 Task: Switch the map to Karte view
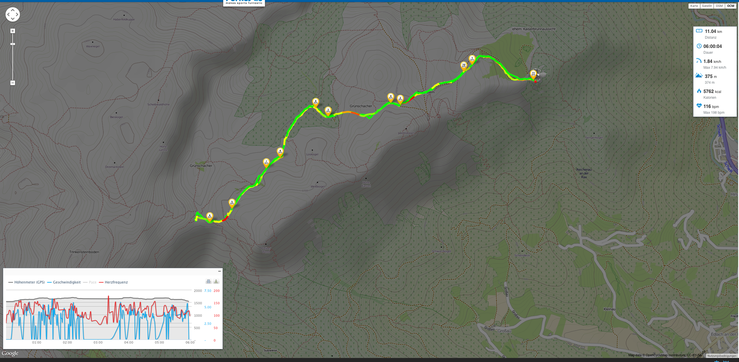coord(694,6)
